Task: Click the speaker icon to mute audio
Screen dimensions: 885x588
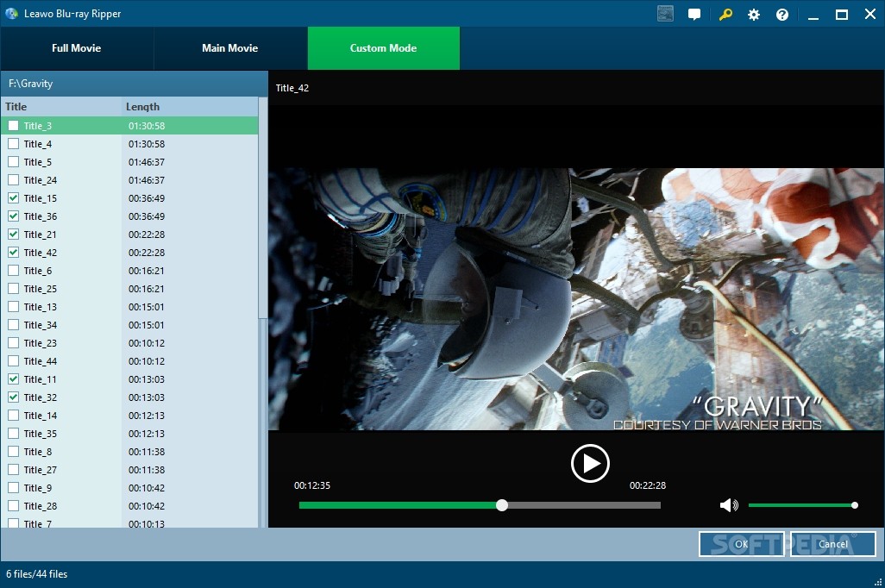Action: (x=729, y=505)
